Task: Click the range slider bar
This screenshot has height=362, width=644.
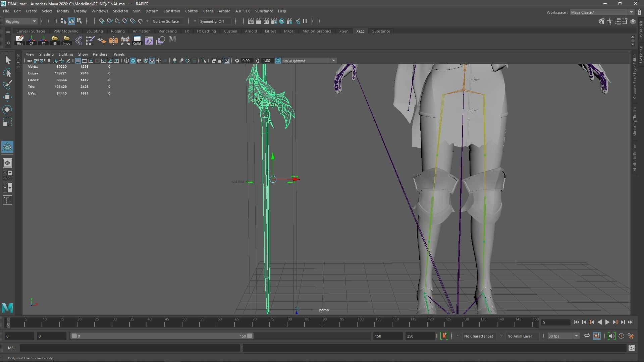Action: (x=162, y=336)
